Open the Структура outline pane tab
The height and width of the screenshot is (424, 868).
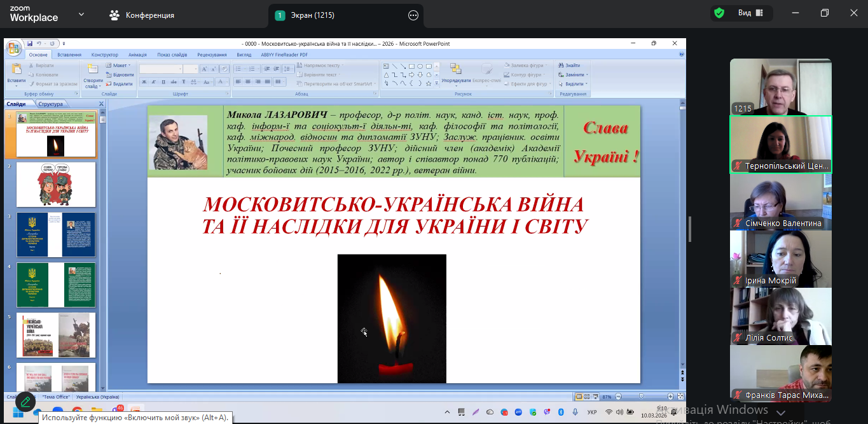click(50, 104)
